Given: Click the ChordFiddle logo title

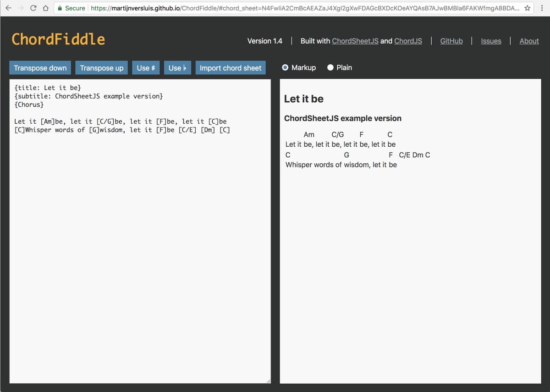Looking at the screenshot, I should tap(58, 39).
